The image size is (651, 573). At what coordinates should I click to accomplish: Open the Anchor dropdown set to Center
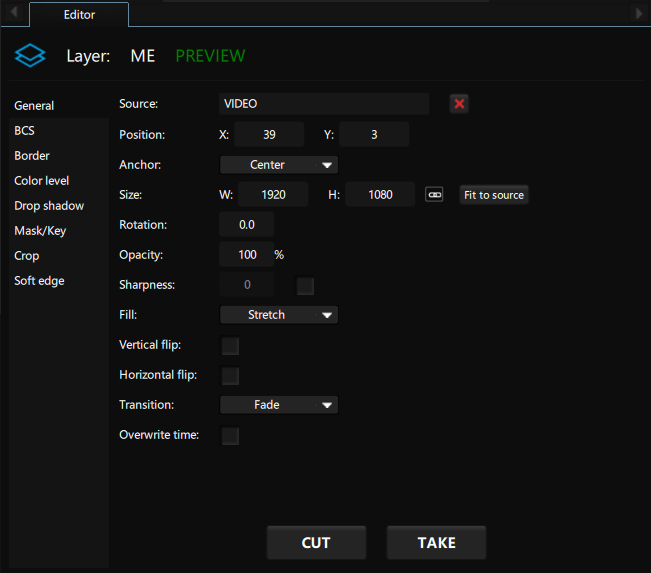click(x=279, y=165)
